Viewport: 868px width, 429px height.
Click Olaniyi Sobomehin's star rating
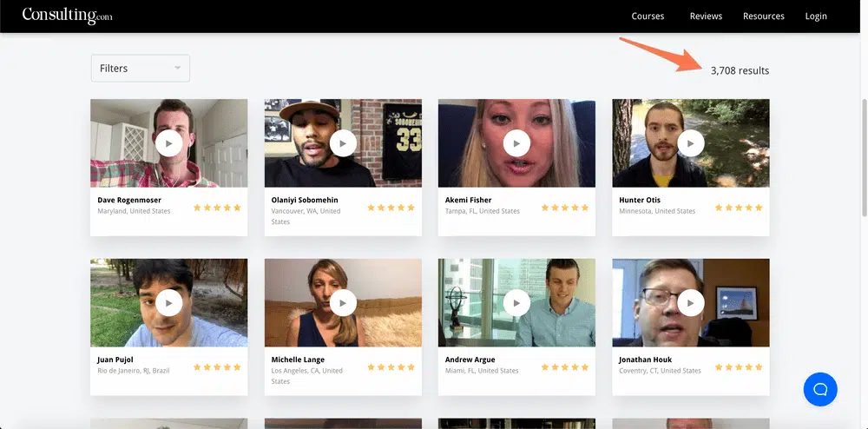click(391, 208)
